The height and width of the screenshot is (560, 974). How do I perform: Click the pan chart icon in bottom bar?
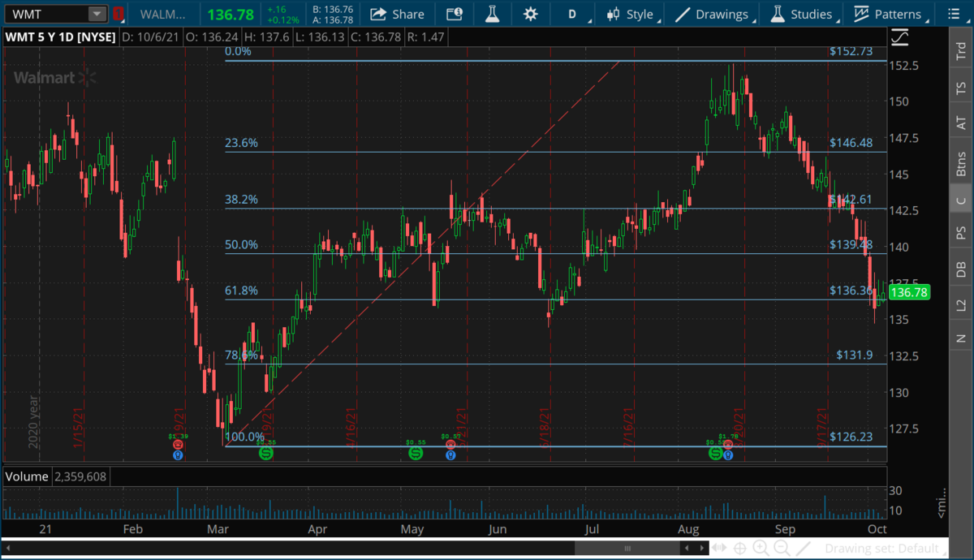coord(719,548)
